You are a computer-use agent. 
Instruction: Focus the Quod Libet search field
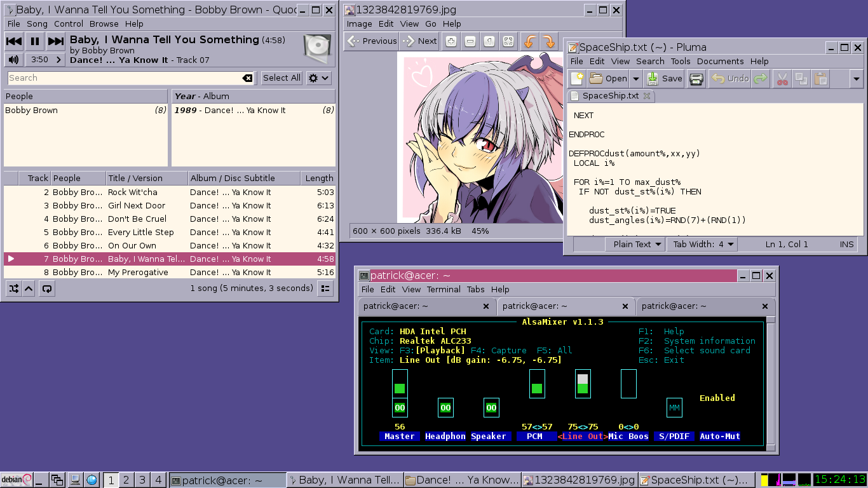[x=131, y=78]
